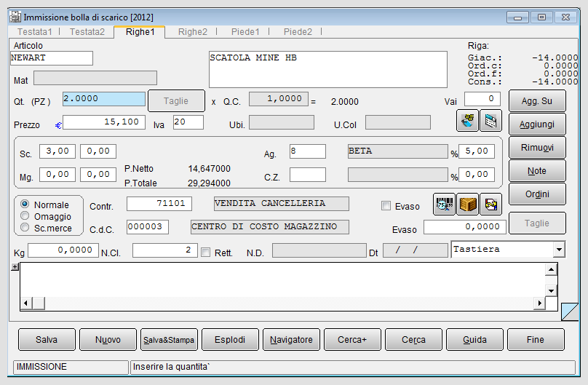The height and width of the screenshot is (385, 588).
Task: Click the Qt. quantity field showing 2.0000
Action: (x=104, y=99)
